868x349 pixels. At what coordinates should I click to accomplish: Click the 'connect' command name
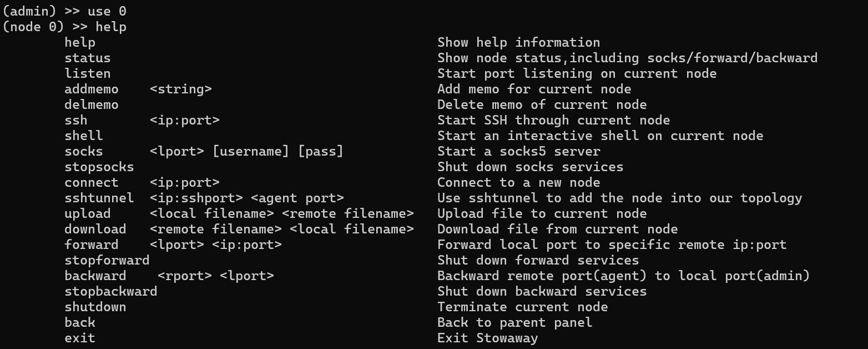tap(92, 182)
